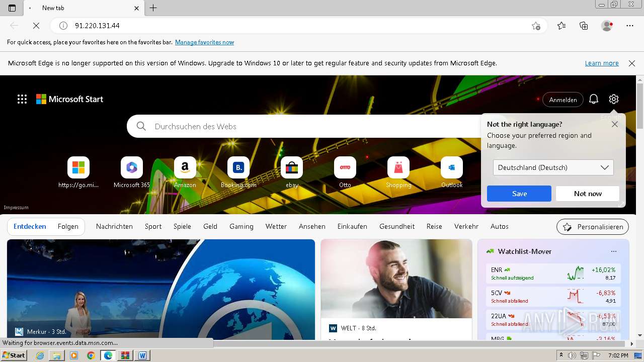Click the Not now button
The height and width of the screenshot is (362, 644).
tap(588, 194)
